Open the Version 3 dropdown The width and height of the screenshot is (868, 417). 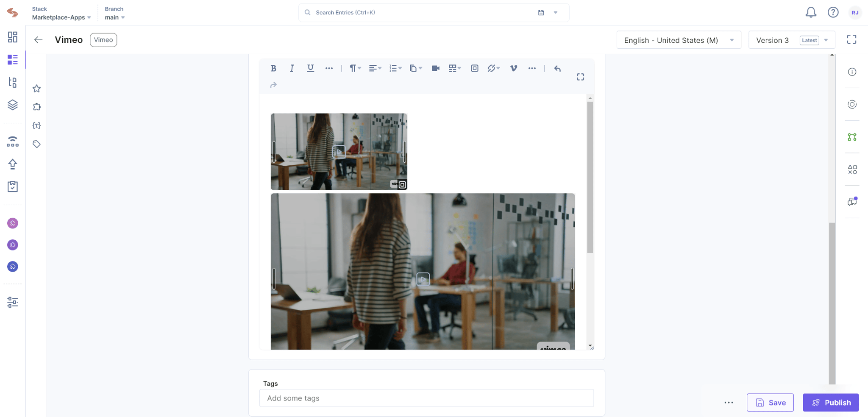pos(791,40)
